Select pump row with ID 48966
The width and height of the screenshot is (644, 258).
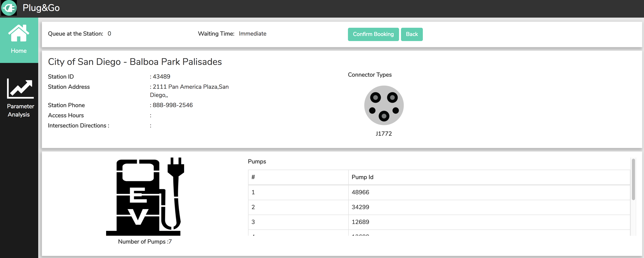(360, 192)
